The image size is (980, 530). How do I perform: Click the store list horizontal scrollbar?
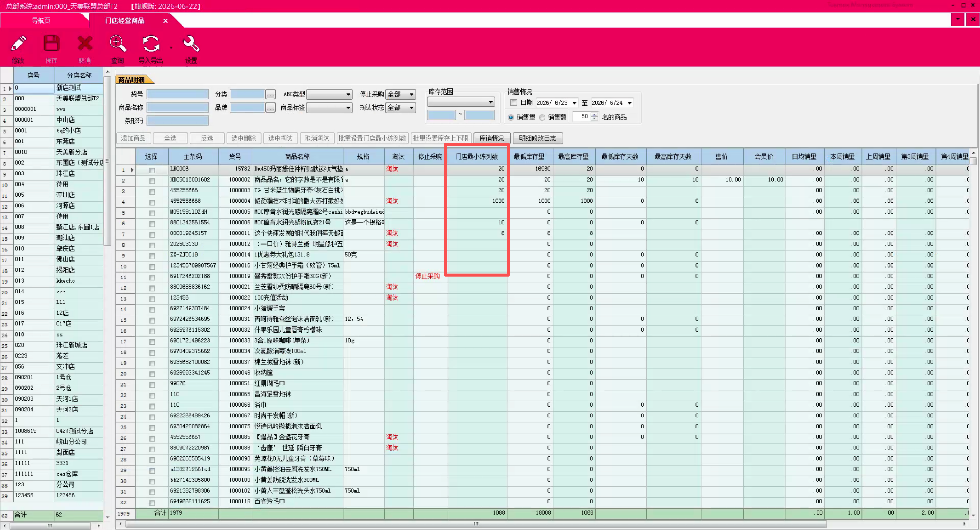coord(50,526)
